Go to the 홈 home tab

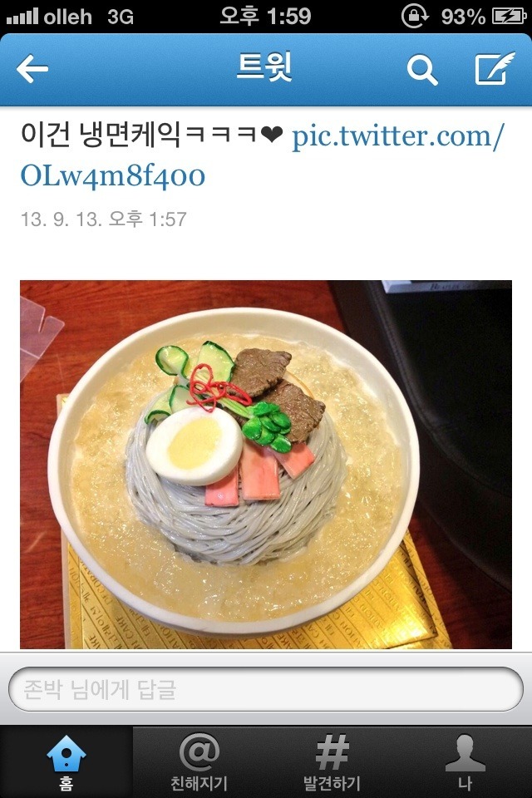click(66, 761)
